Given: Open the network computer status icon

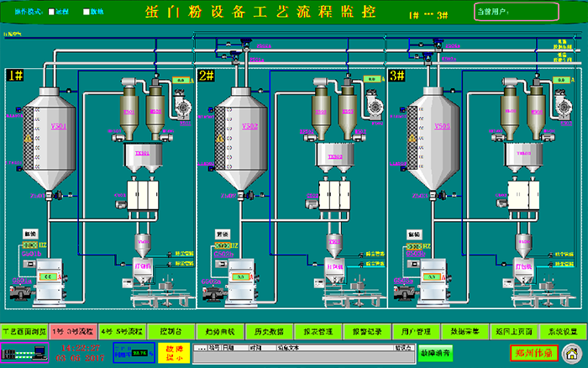Looking at the screenshot, I should [x=24, y=353].
